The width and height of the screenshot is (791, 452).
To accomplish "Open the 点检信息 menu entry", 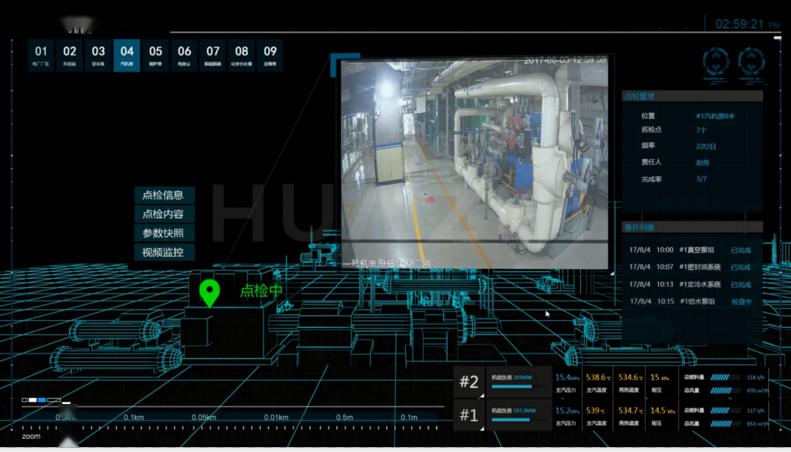I will 164,195.
